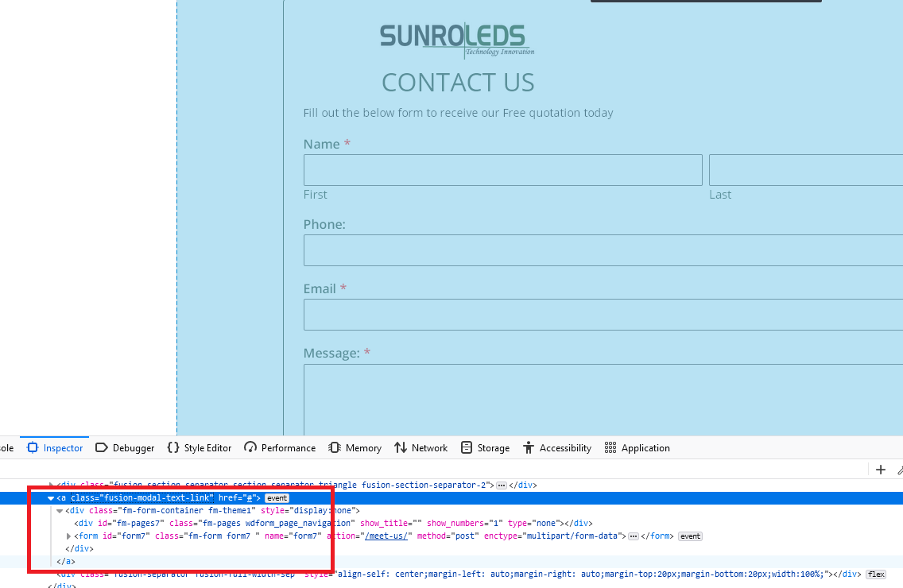This screenshot has width=903, height=588.
Task: Click the Performance gauge icon
Action: tap(250, 447)
